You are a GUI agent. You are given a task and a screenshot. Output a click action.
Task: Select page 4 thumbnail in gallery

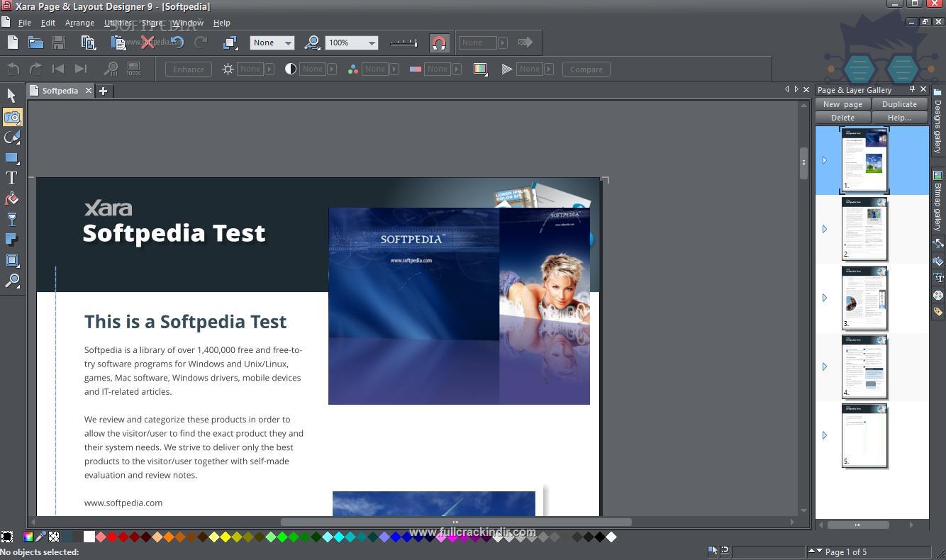coord(864,366)
